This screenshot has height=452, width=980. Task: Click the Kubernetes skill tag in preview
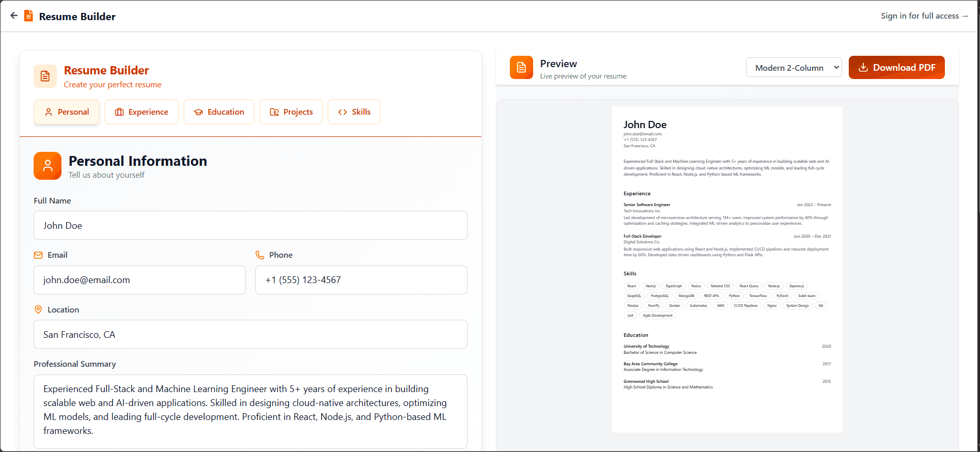[698, 306]
